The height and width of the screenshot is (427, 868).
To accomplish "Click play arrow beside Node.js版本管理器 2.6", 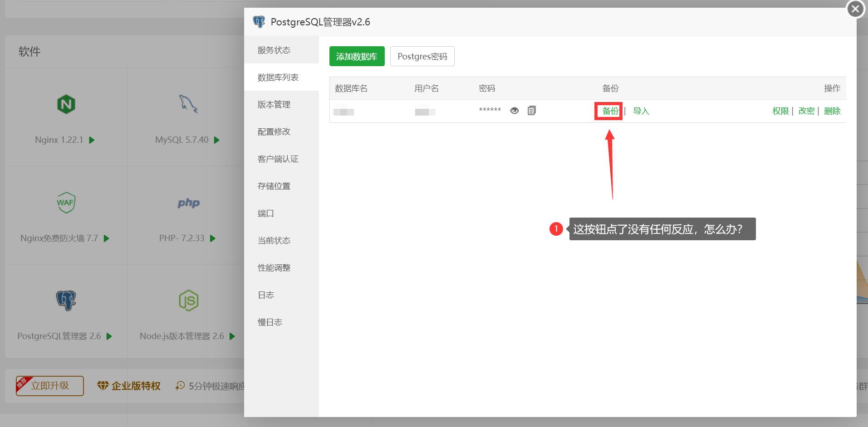I will pyautogui.click(x=232, y=336).
